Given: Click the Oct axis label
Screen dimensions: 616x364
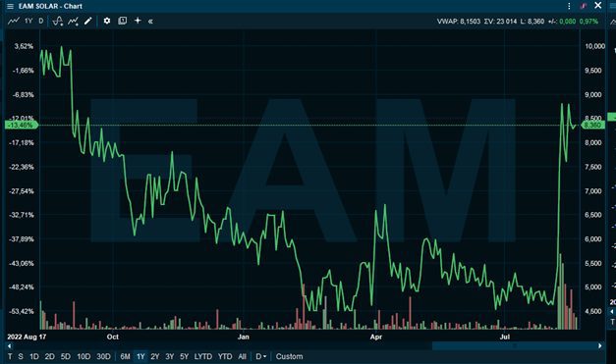Looking at the screenshot, I should coord(113,337).
